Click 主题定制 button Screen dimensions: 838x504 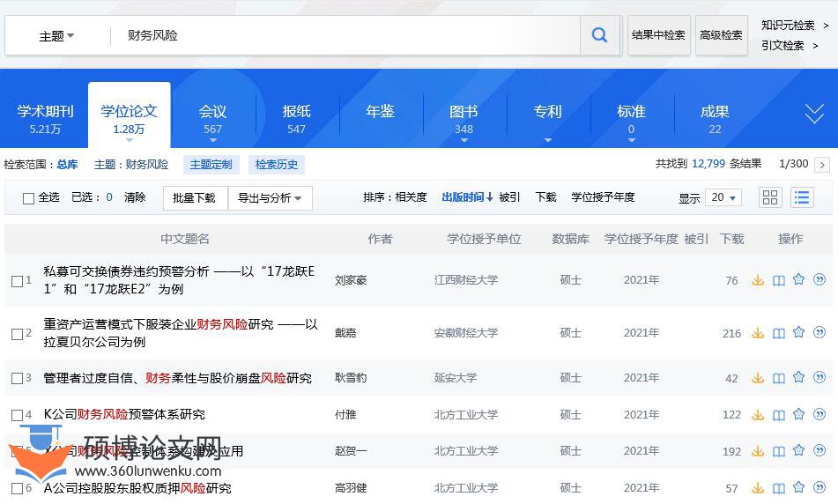(211, 165)
